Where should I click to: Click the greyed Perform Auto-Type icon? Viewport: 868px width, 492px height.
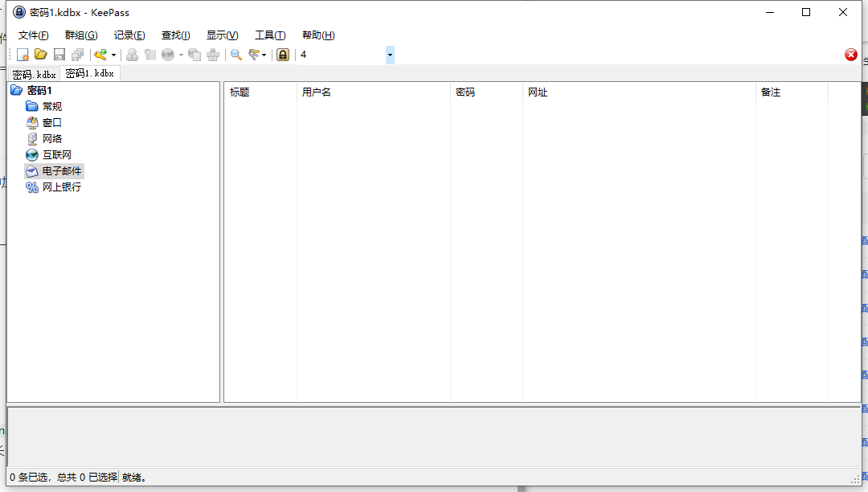(x=213, y=54)
